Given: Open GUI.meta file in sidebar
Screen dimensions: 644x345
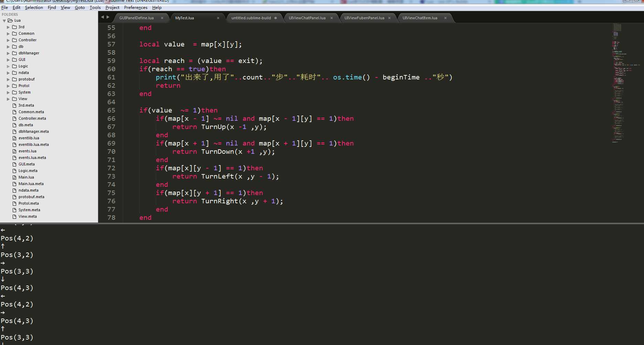Looking at the screenshot, I should tap(26, 164).
